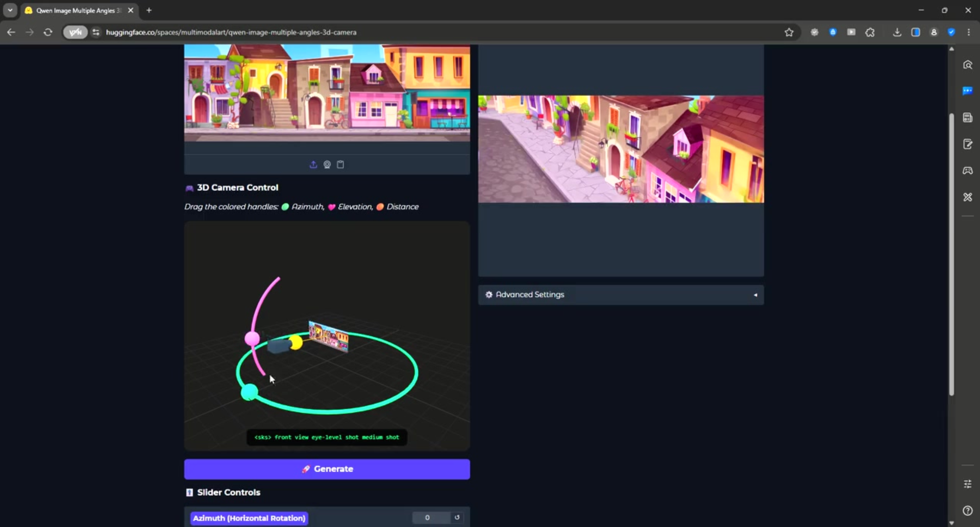980x527 pixels.
Task: Click the sidebar search icon
Action: pyautogui.click(x=967, y=65)
